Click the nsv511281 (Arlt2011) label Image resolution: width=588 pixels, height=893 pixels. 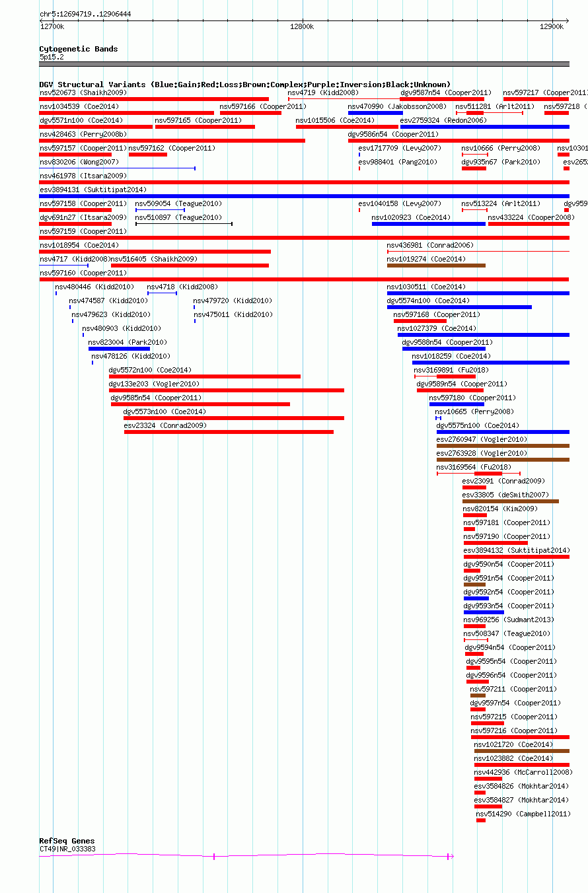coord(495,106)
